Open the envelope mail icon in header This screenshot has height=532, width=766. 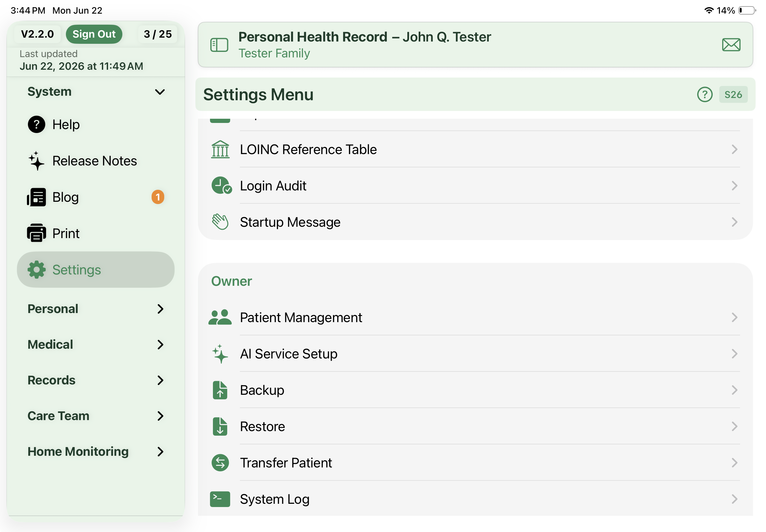731,45
